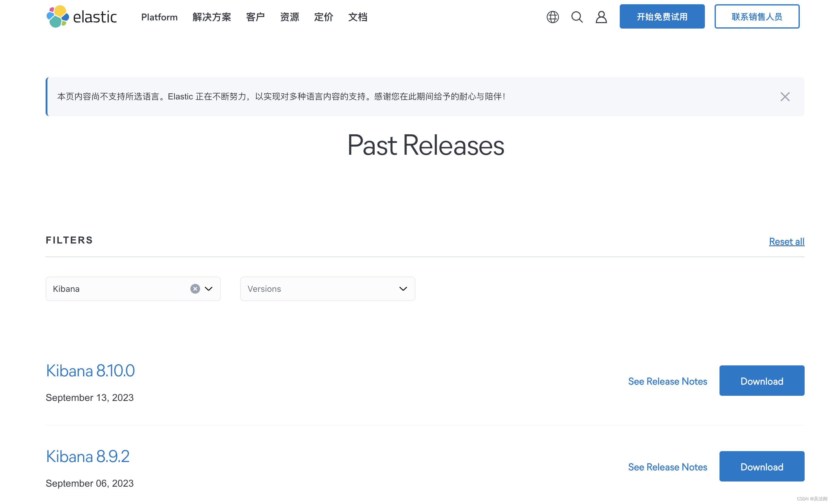Clear the Kibana product filter

(x=195, y=289)
